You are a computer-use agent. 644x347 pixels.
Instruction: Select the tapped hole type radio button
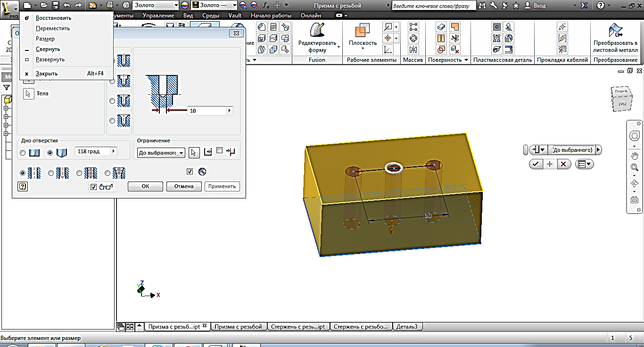[79, 173]
